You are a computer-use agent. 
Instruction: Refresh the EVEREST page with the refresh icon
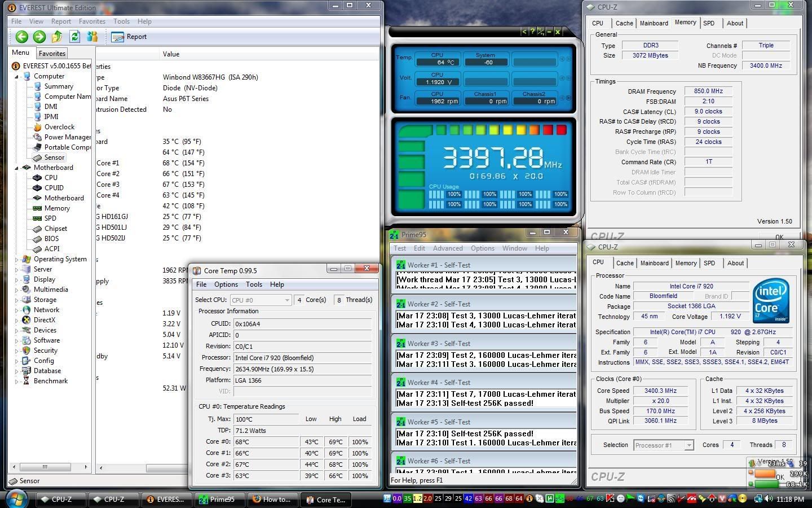pyautogui.click(x=74, y=37)
